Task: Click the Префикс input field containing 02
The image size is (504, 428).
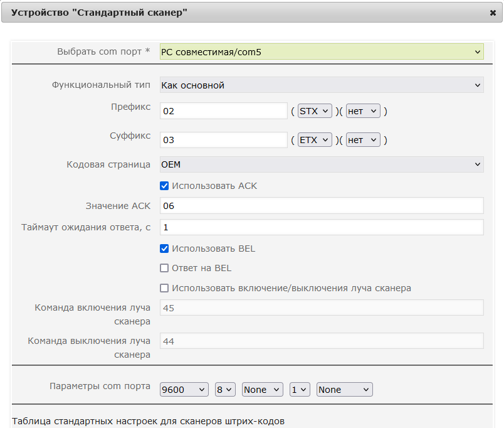Action: [x=223, y=111]
